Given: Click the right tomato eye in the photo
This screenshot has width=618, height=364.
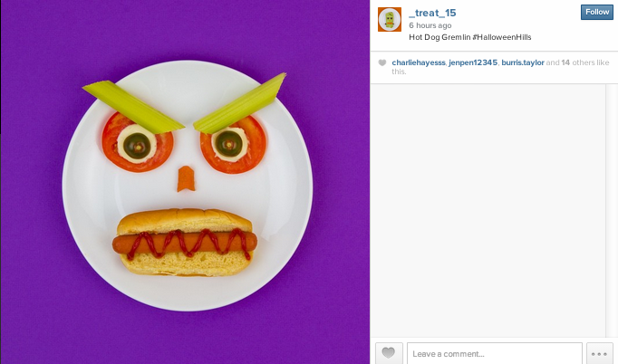Looking at the screenshot, I should (233, 144).
